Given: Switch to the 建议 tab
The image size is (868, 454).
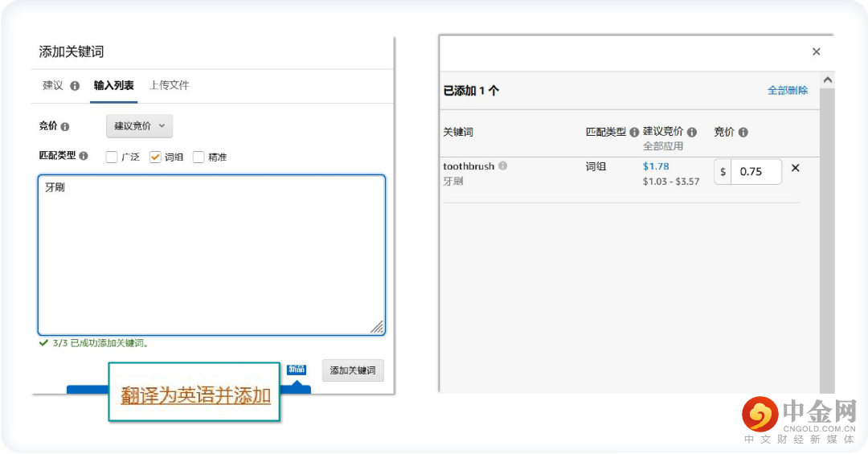Looking at the screenshot, I should click(53, 85).
